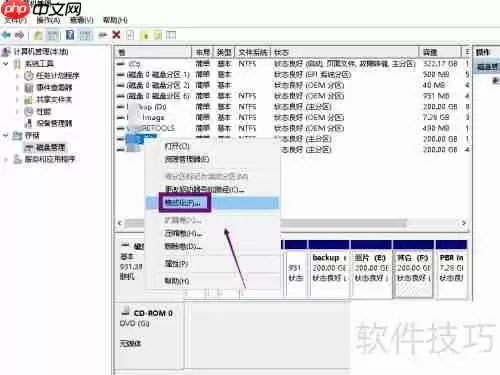Select 服务和应用程序 tree label
Image resolution: width=500 pixels, height=375 pixels.
coord(50,159)
